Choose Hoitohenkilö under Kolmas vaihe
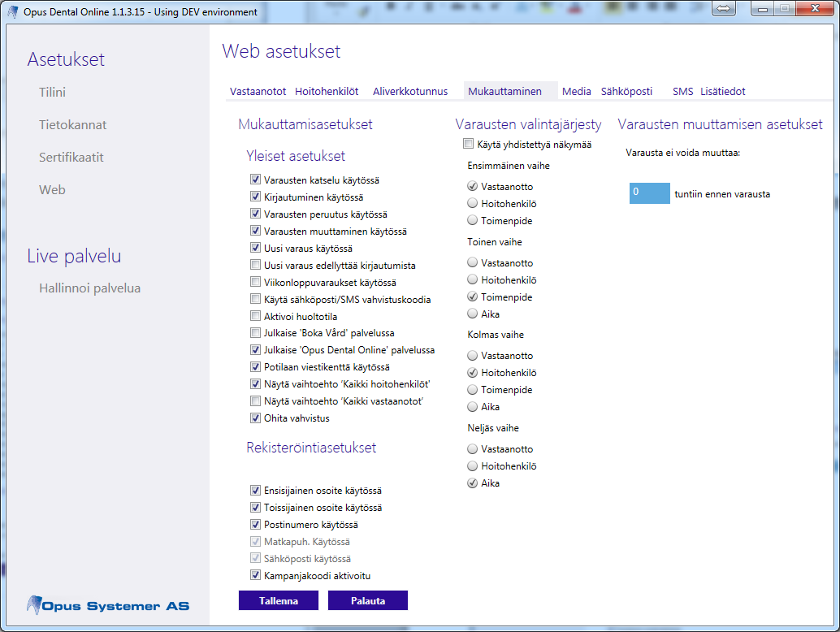This screenshot has width=840, height=632. click(x=473, y=372)
